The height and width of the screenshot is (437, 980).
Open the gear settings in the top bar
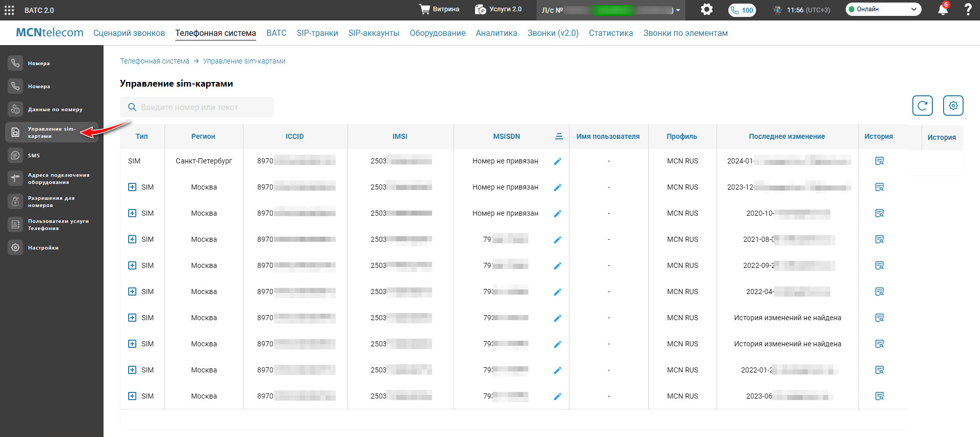707,9
